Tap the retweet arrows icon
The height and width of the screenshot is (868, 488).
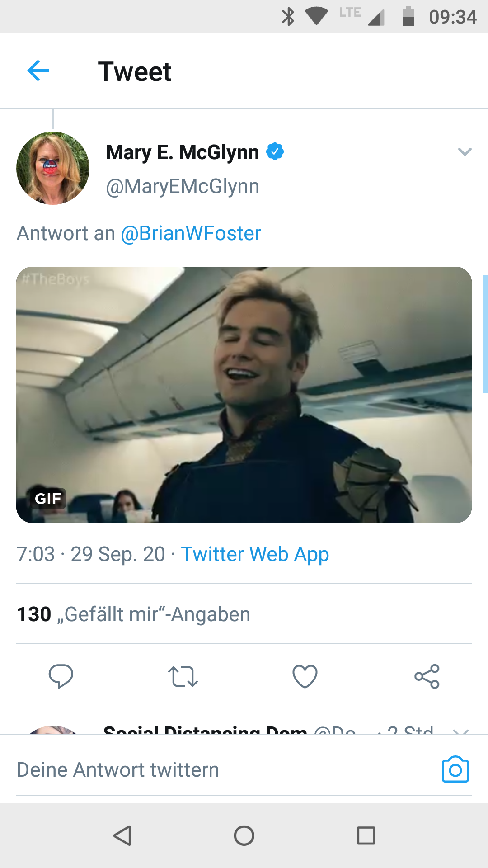click(x=183, y=677)
